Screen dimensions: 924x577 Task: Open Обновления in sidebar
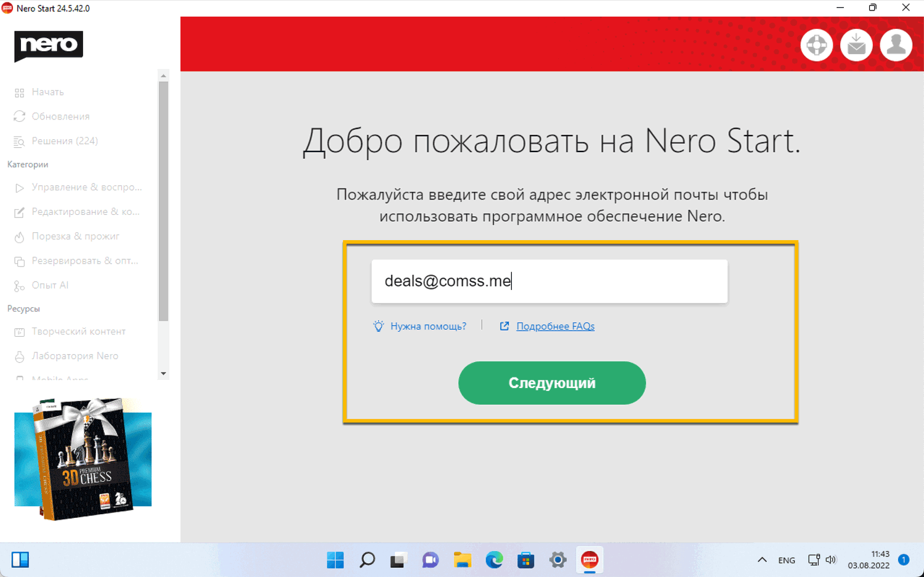[x=60, y=116]
